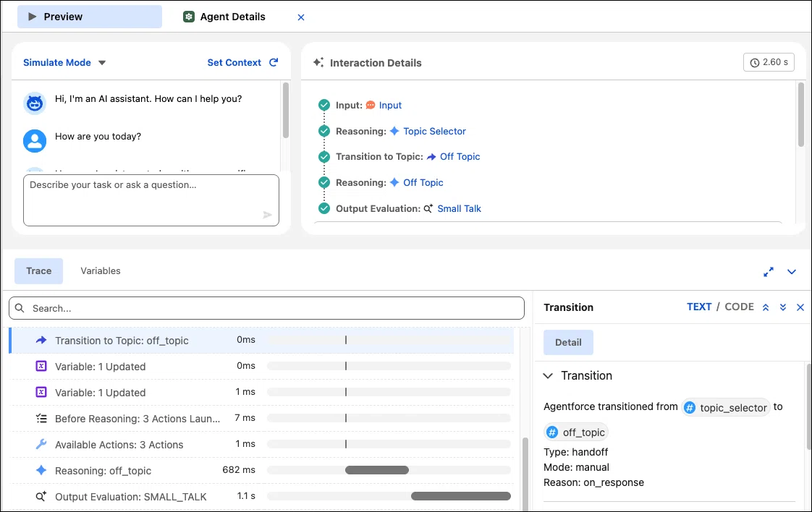Collapse the Transition section chevron
This screenshot has width=812, height=512.
[548, 376]
